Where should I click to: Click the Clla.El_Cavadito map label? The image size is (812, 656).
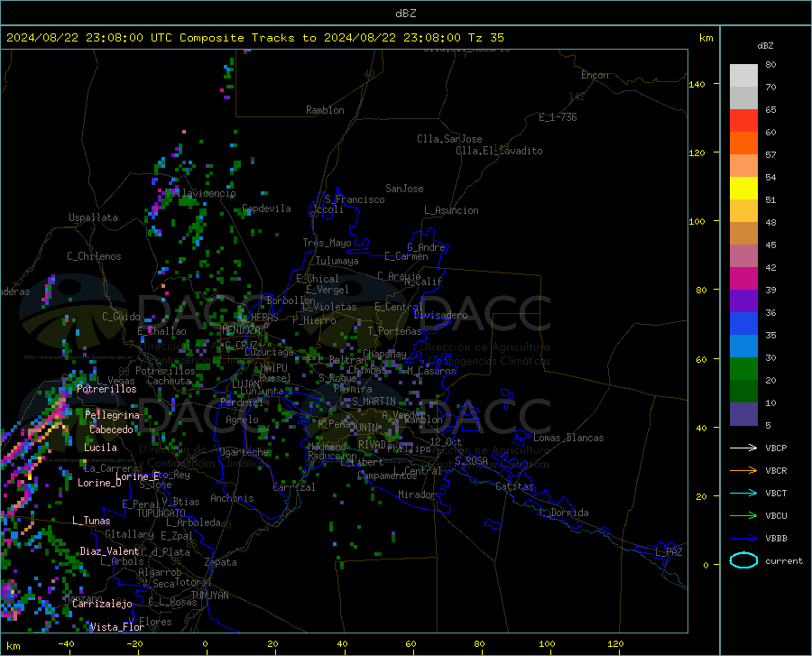[x=499, y=151]
